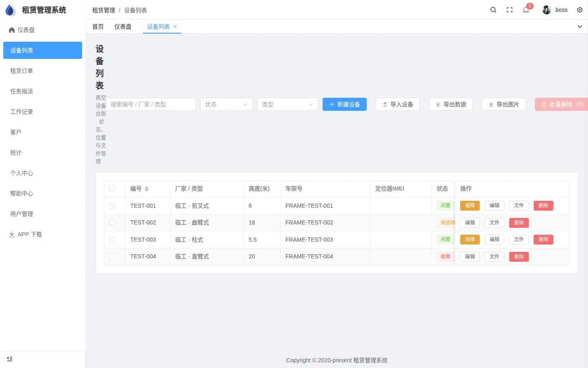
Task: Switch to the 仪表盘 tab
Action: coord(123,27)
